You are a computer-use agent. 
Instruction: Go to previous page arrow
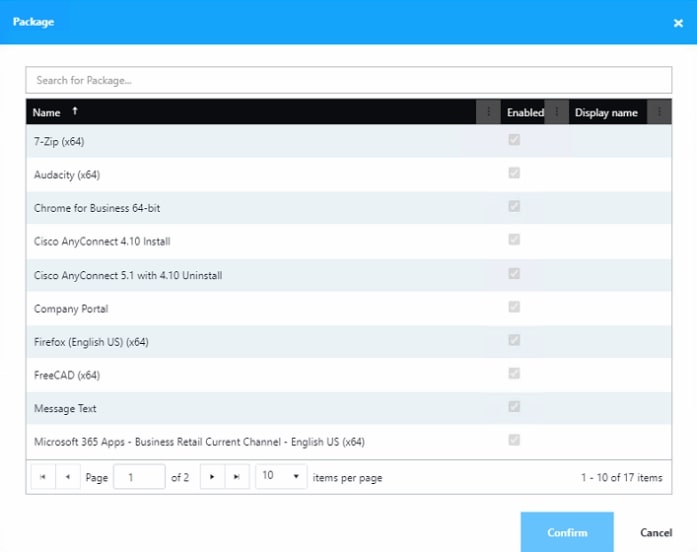[68, 477]
